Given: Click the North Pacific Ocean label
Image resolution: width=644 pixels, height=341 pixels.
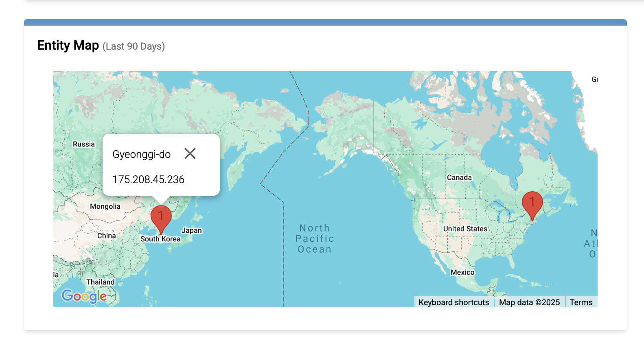Looking at the screenshot, I should [x=315, y=239].
